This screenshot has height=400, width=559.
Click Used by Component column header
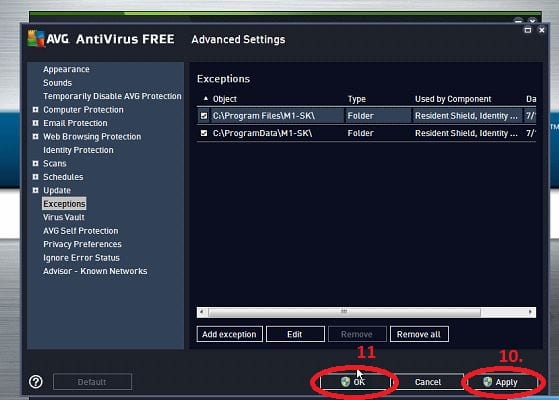click(x=453, y=99)
